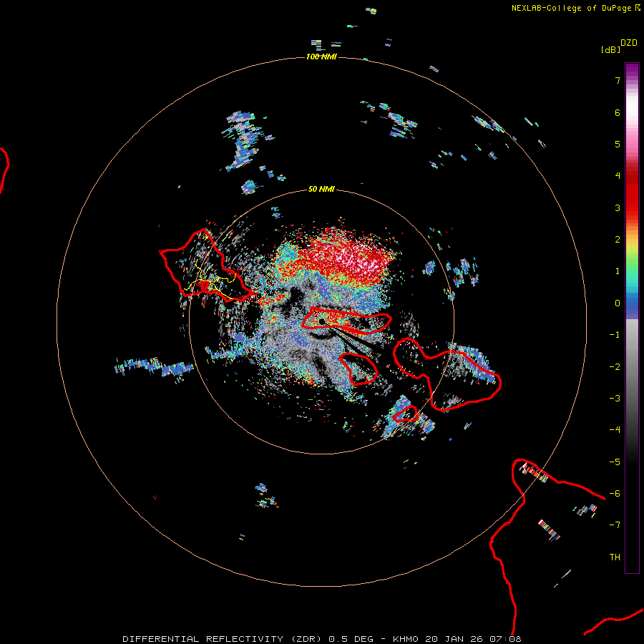The width and height of the screenshot is (644, 644).
Task: Click the 100 NMI range ring label
Action: pyautogui.click(x=321, y=57)
